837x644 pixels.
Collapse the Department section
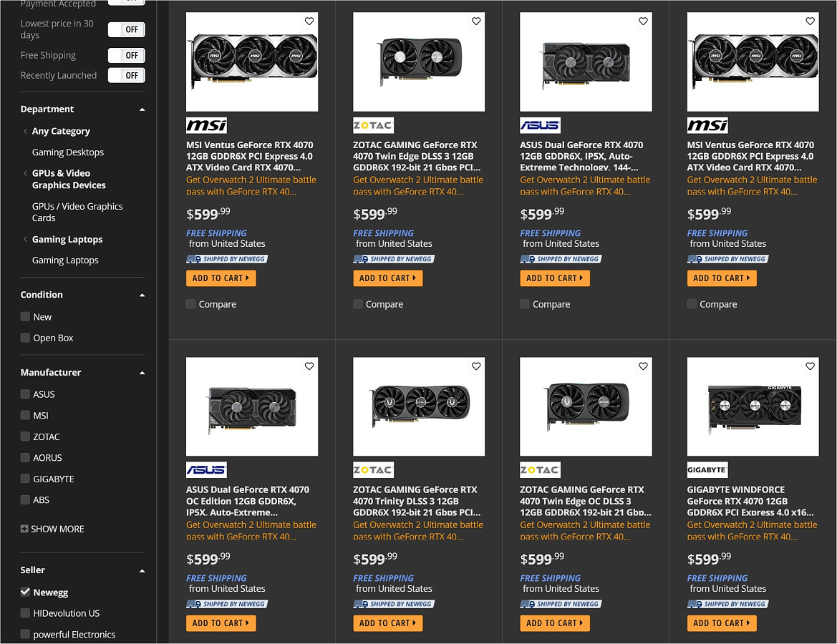[142, 109]
